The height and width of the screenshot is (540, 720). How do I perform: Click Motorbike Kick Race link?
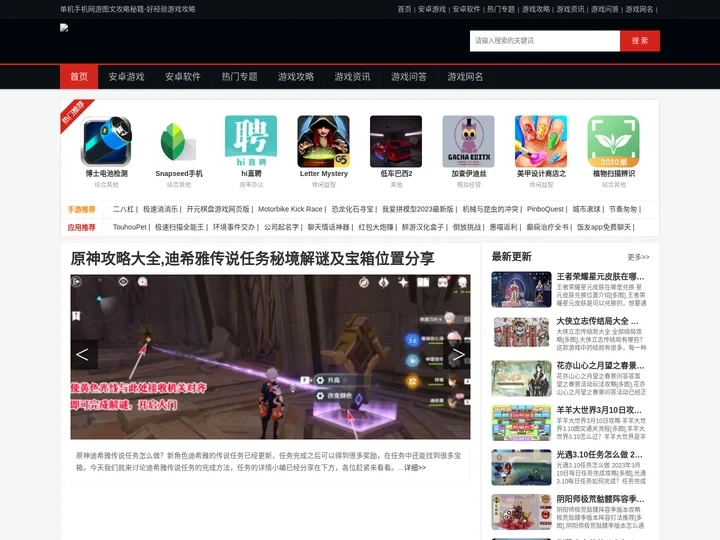coord(290,209)
